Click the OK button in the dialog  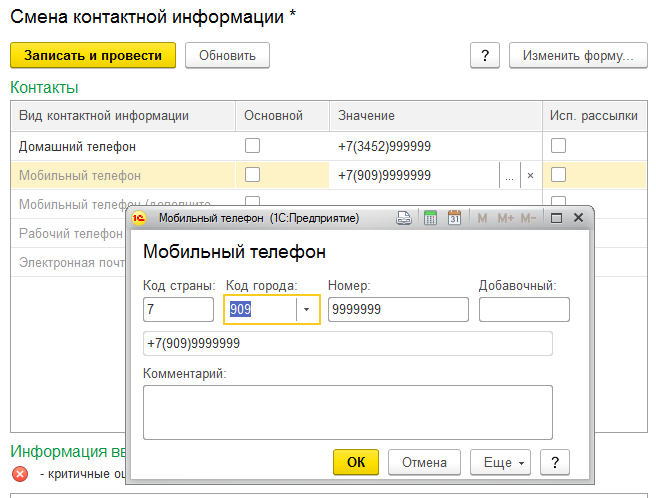pyautogui.click(x=356, y=462)
